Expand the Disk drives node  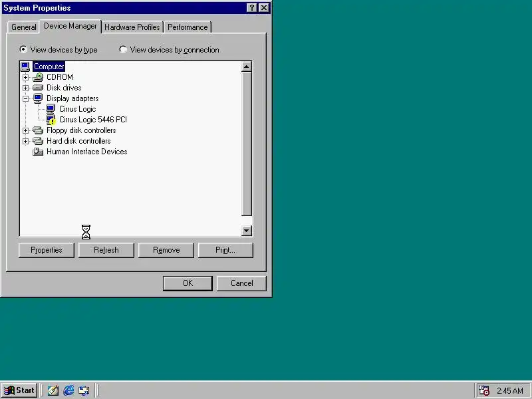tap(26, 88)
